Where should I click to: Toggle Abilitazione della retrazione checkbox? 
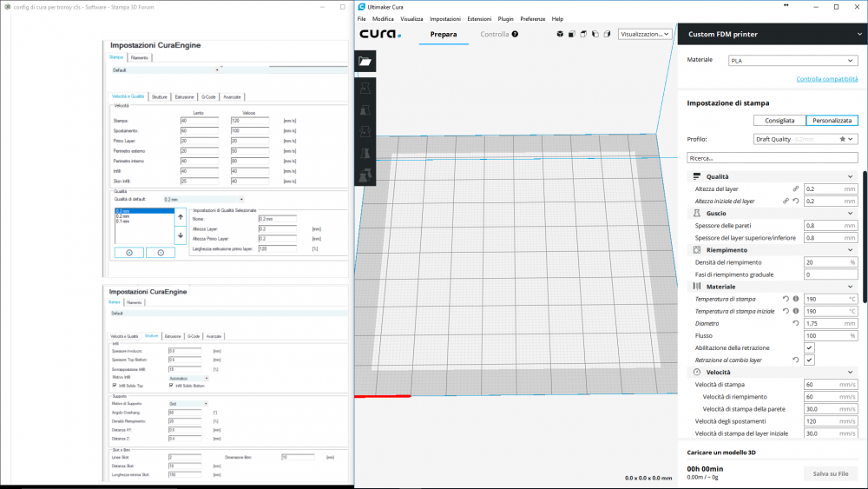click(x=809, y=347)
